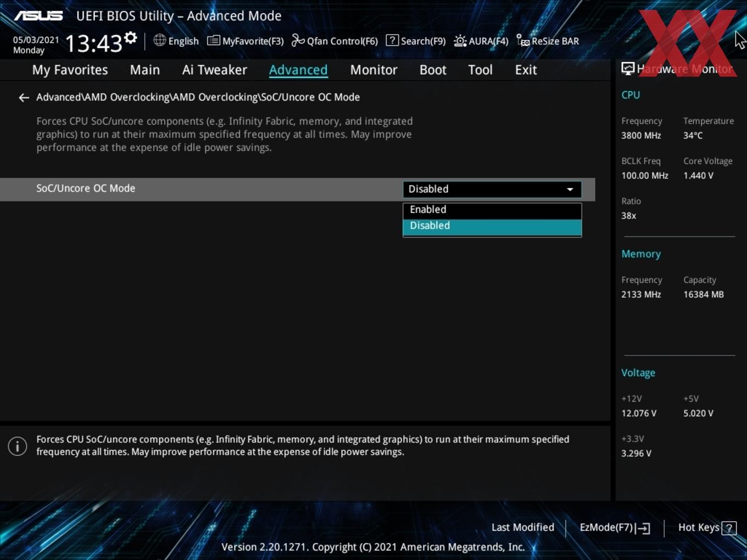Click the 100.00 MHz BCLK value
The width and height of the screenshot is (747, 560).
coord(645,176)
